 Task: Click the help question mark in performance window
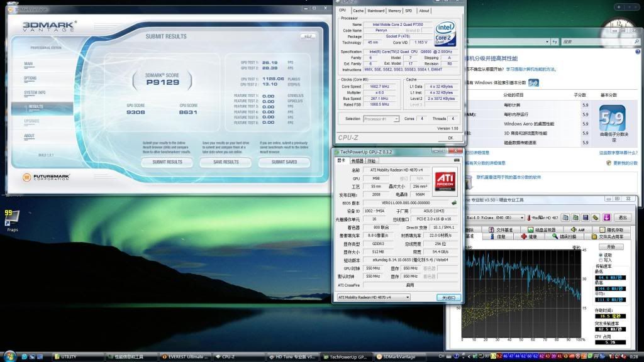(638, 52)
